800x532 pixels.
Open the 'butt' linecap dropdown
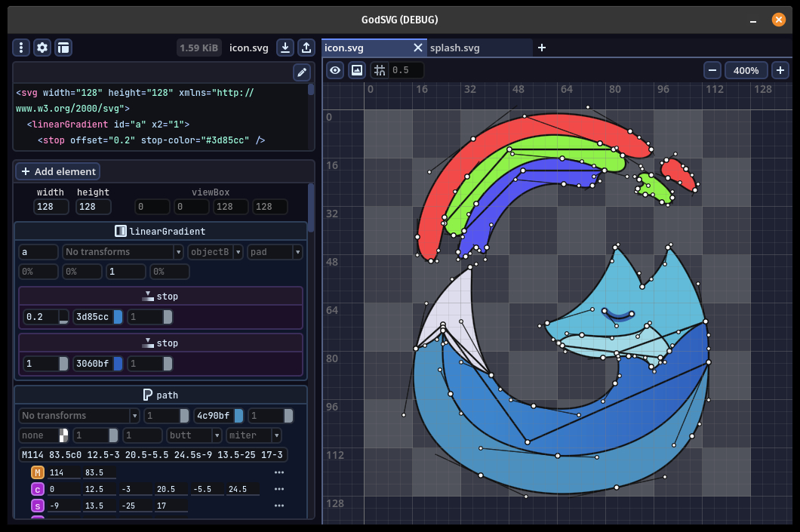(195, 435)
